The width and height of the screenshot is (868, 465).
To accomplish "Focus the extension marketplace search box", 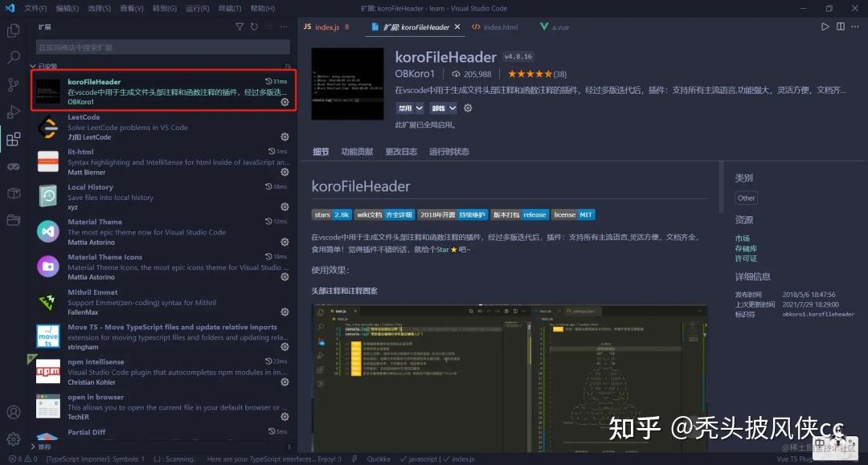I will (x=162, y=47).
